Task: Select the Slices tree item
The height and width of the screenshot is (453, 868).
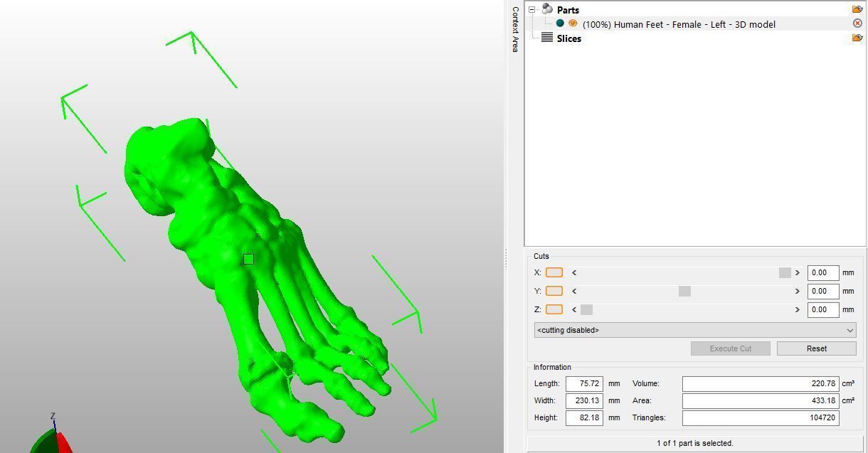Action: 568,38
